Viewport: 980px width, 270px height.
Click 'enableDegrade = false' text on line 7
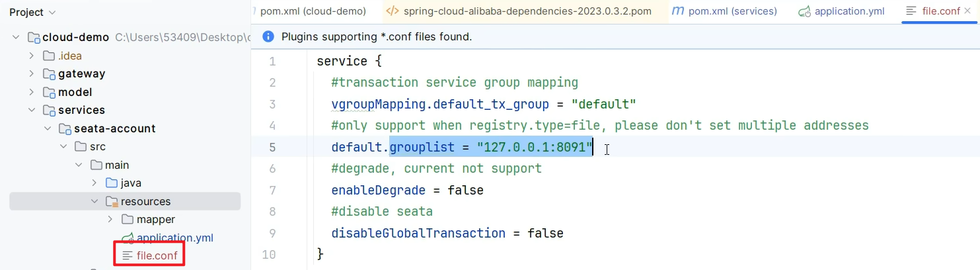408,190
